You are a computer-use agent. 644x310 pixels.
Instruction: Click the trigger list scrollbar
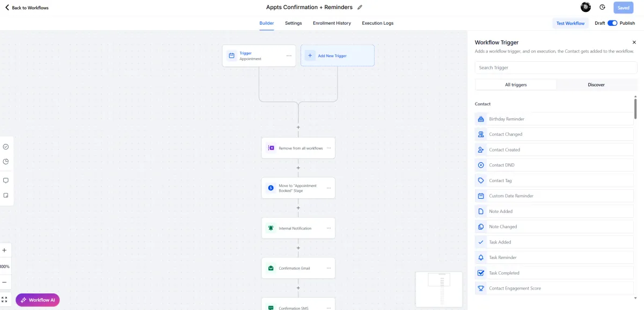(x=635, y=107)
